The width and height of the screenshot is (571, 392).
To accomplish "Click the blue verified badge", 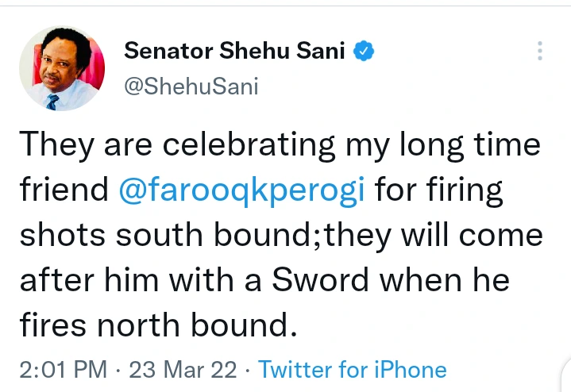I will [364, 52].
